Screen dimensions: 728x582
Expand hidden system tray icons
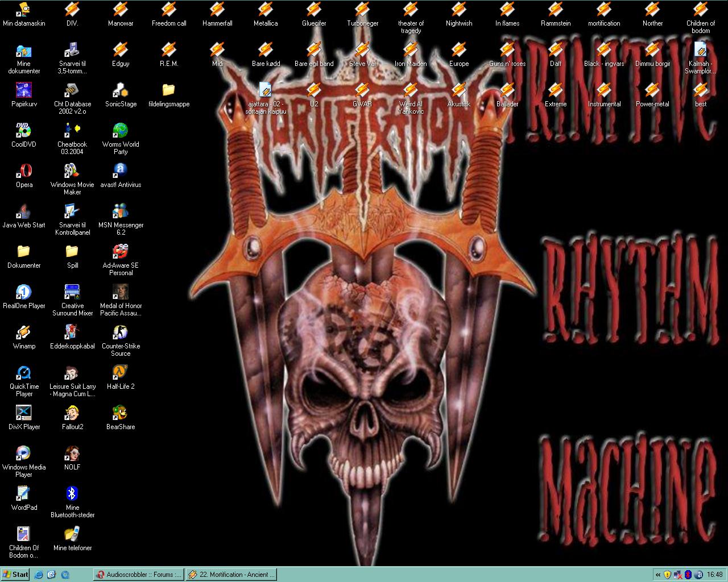coord(658,575)
